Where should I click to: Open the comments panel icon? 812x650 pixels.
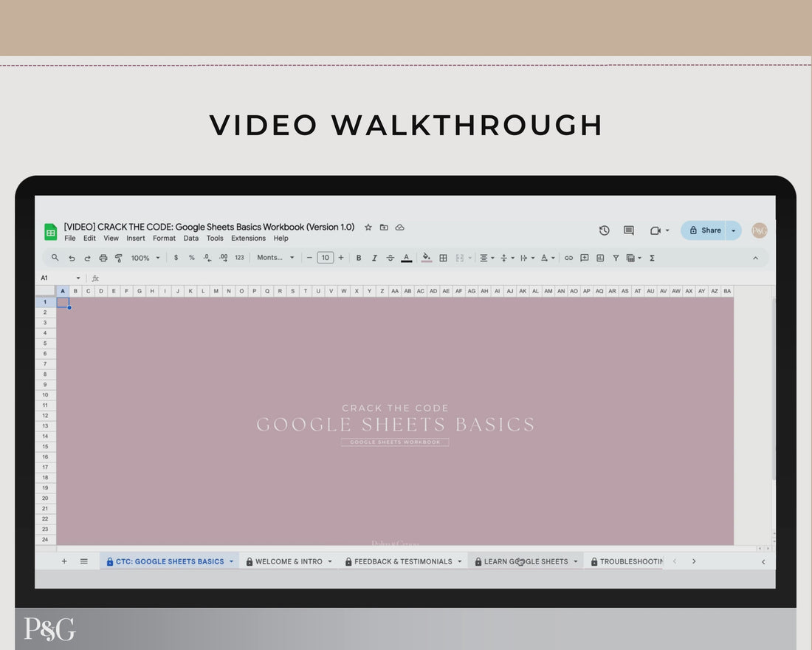[x=629, y=230]
